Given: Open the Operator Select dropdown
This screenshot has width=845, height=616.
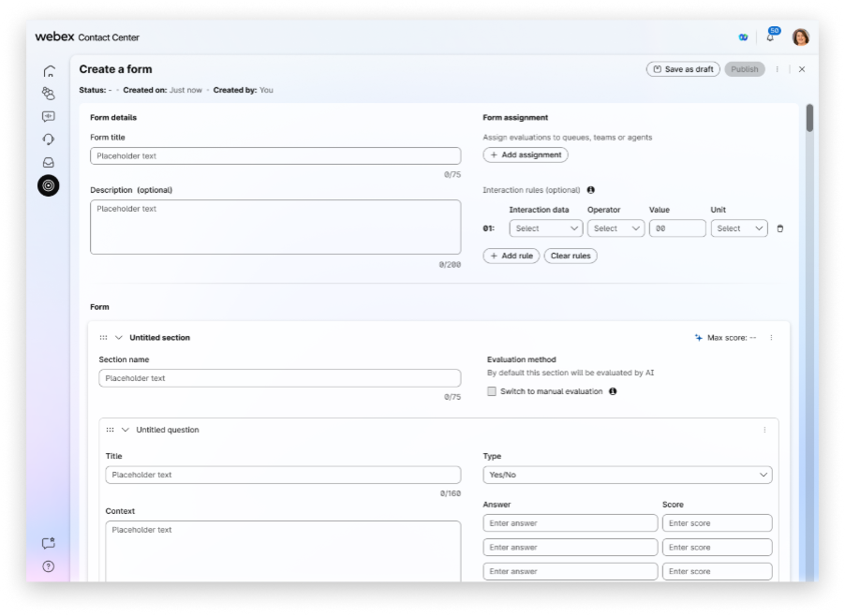Looking at the screenshot, I should (615, 227).
